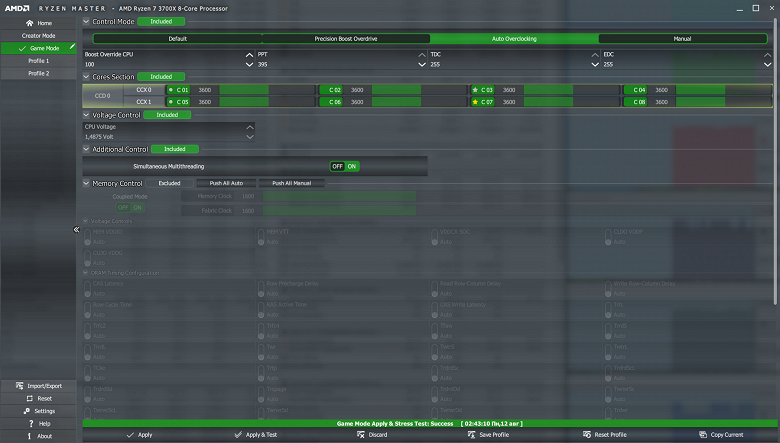Lower CPU Voltage with down arrow
The image size is (780, 443).
click(x=250, y=137)
